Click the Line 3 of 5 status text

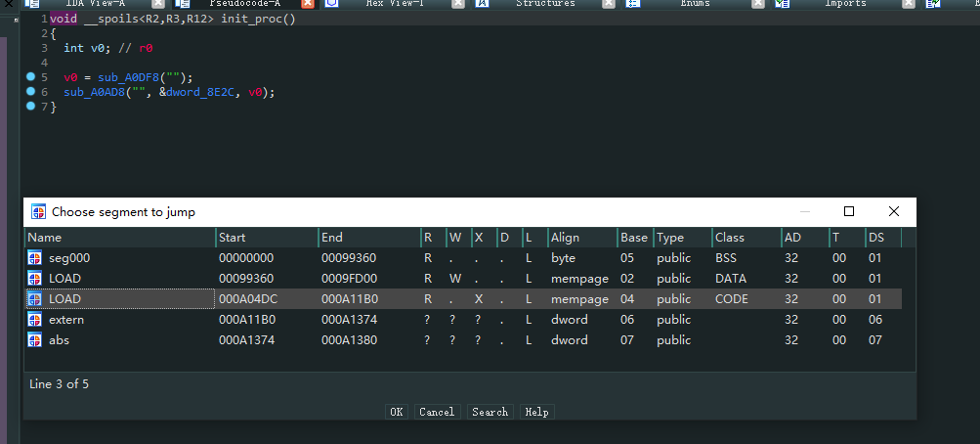click(x=59, y=384)
